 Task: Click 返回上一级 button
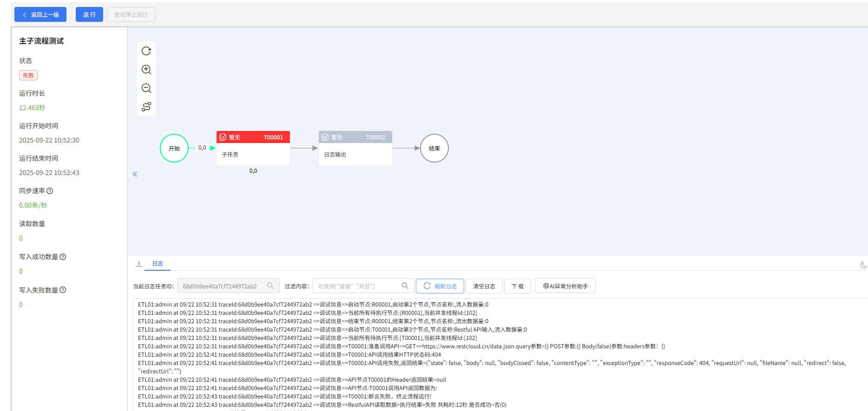40,14
